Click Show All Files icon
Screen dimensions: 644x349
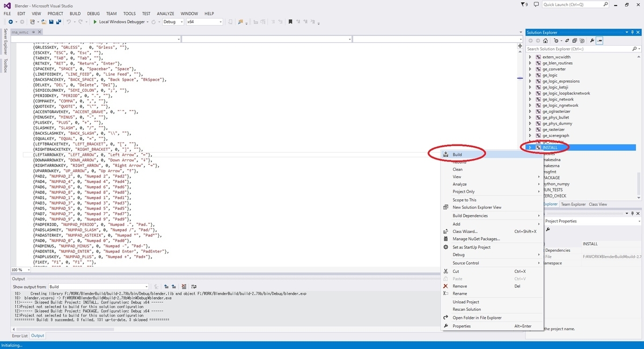(x=581, y=40)
